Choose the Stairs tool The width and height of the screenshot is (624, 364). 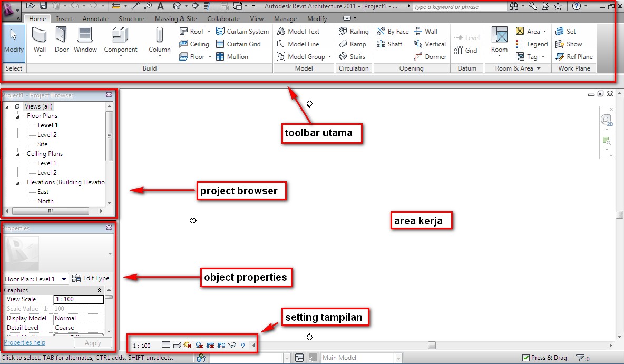click(x=352, y=57)
